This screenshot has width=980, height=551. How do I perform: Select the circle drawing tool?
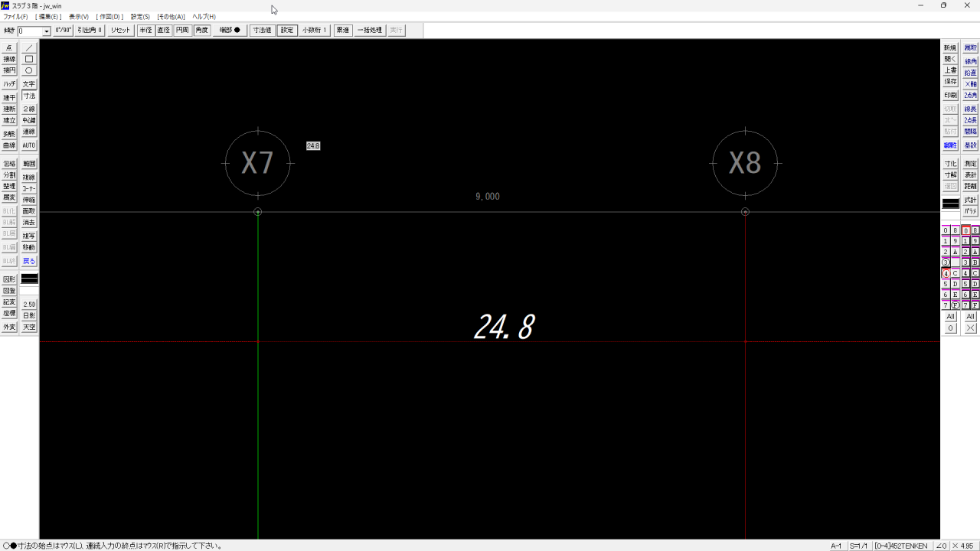tap(29, 70)
